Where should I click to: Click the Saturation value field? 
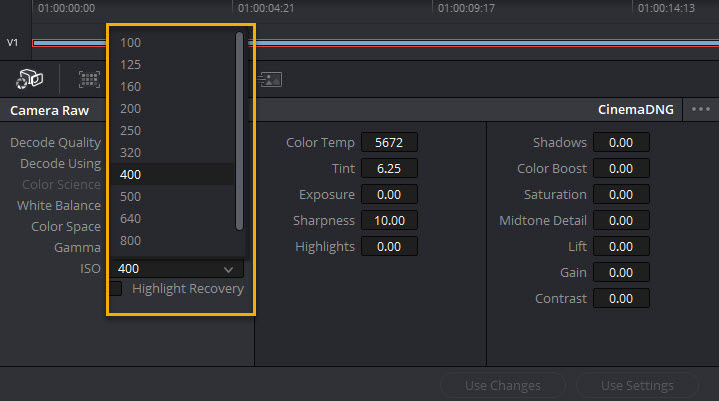pos(621,194)
